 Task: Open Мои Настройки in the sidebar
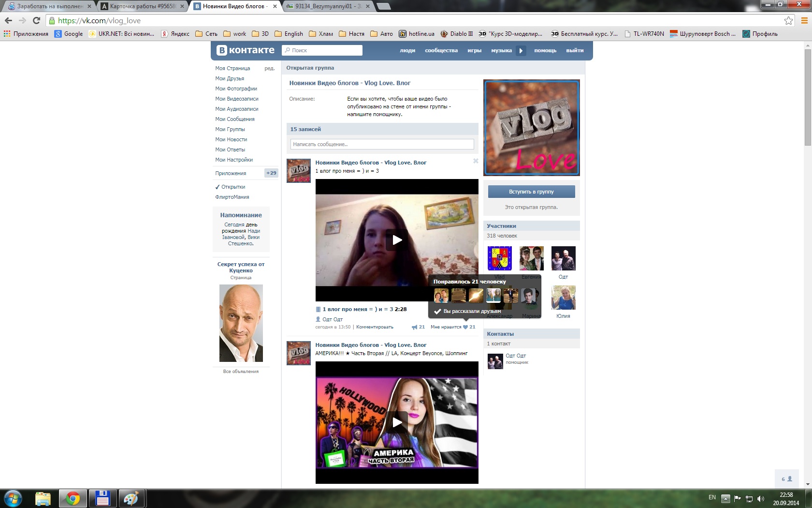tap(234, 160)
